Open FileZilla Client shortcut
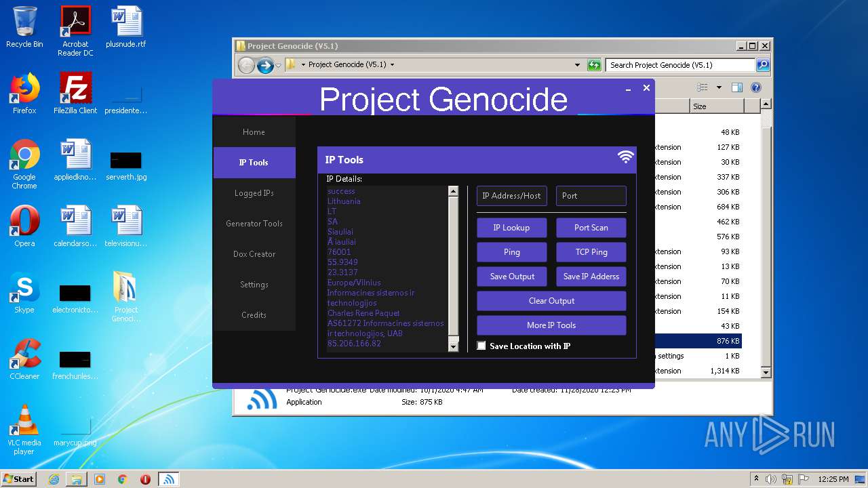 pyautogui.click(x=75, y=94)
